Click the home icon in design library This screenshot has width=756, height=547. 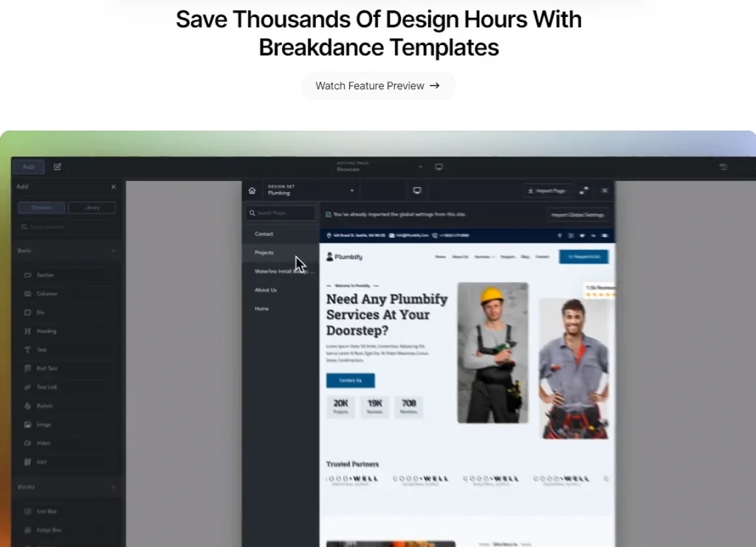pos(252,191)
